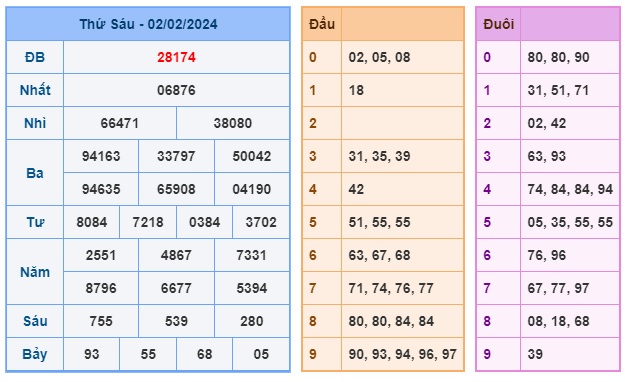Select the Nhì prize number 66471
The image size is (625, 382).
pyautogui.click(x=120, y=123)
